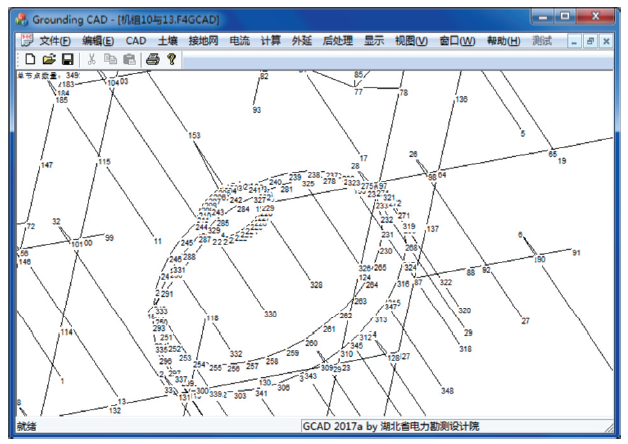Expand the 接地网 menu
The width and height of the screenshot is (628, 444).
click(203, 41)
